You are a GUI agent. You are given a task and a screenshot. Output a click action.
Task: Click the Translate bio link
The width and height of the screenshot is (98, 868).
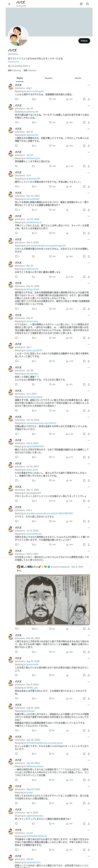[x=14, y=62]
